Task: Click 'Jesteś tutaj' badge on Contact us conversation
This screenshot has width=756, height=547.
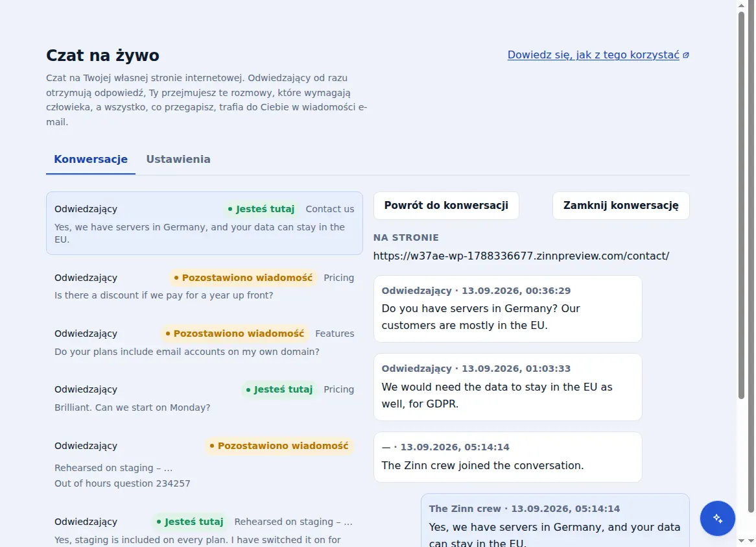Action: coord(261,209)
